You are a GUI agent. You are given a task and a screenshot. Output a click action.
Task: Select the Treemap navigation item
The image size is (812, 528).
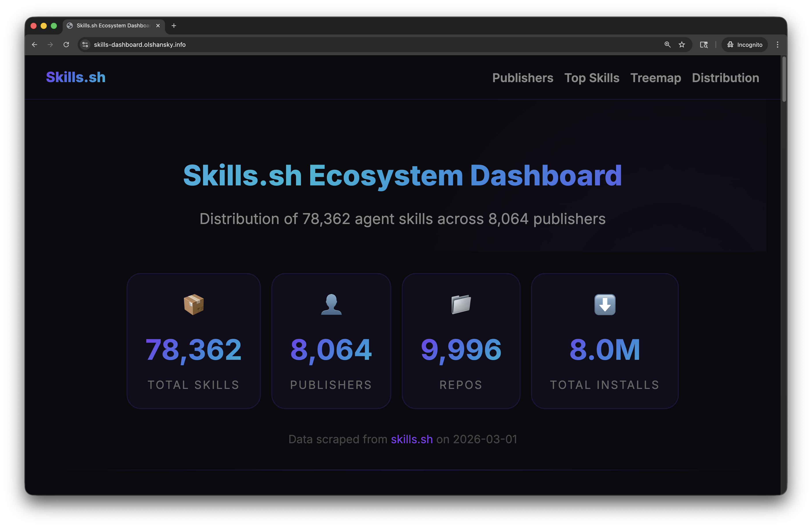point(655,78)
